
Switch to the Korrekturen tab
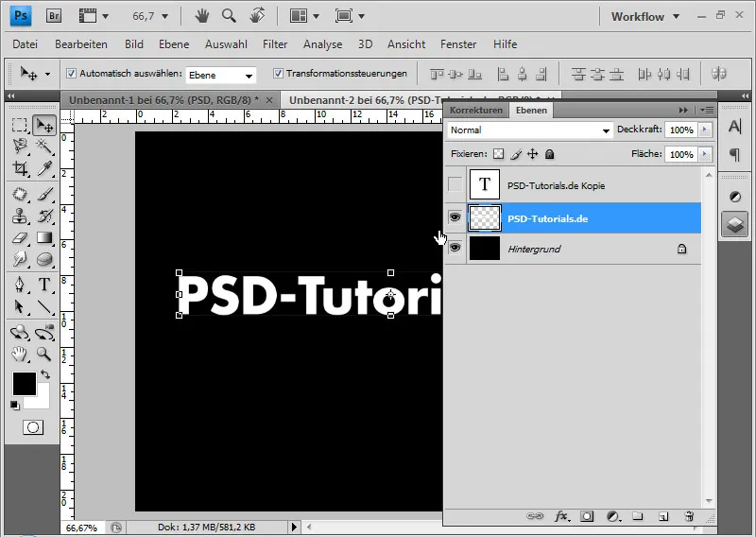[476, 110]
